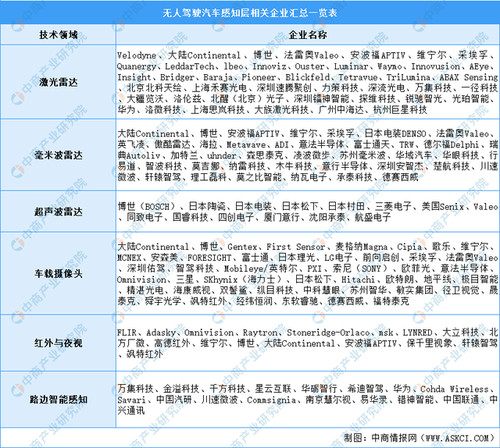Click 麦格纳Magna in the 车载摄像头 row
The height and width of the screenshot is (448, 500).
(x=361, y=247)
